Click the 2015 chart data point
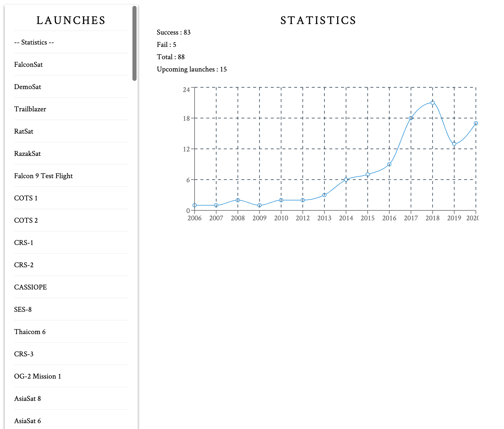This screenshot has height=429, width=504. tap(367, 175)
